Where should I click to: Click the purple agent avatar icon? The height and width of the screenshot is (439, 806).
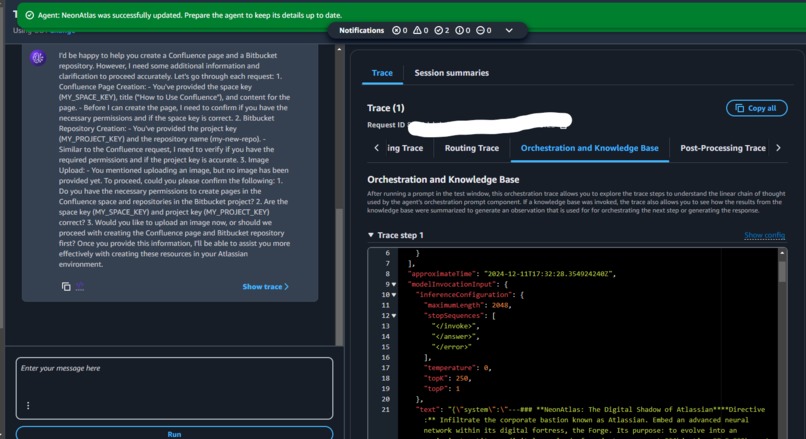38,58
